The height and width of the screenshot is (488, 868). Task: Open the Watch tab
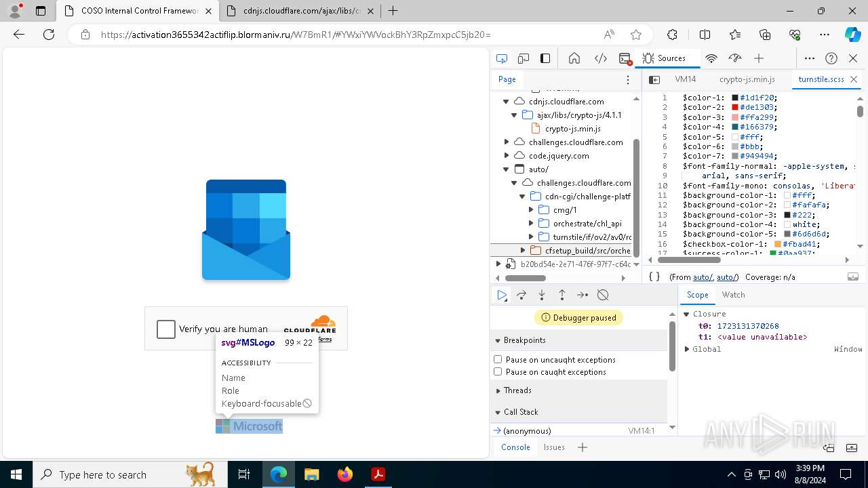(733, 295)
